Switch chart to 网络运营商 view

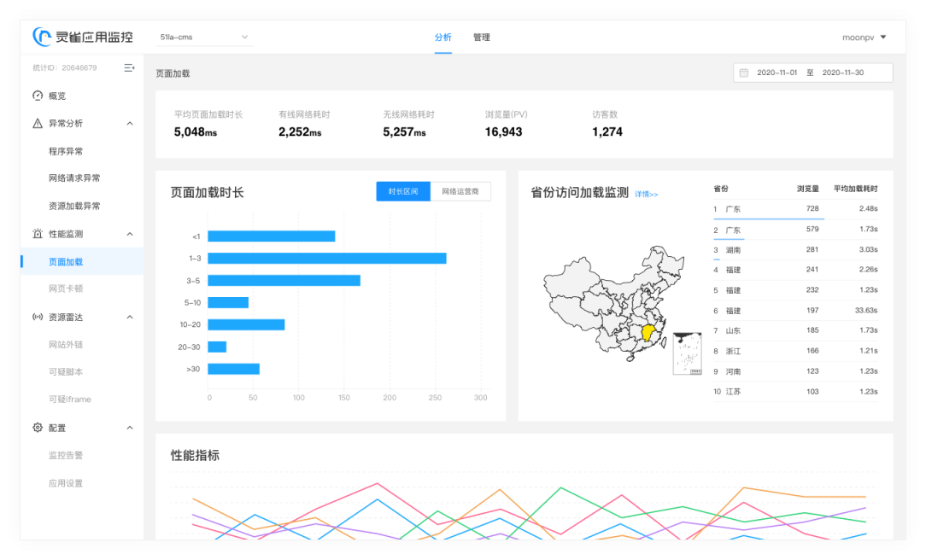click(x=460, y=192)
